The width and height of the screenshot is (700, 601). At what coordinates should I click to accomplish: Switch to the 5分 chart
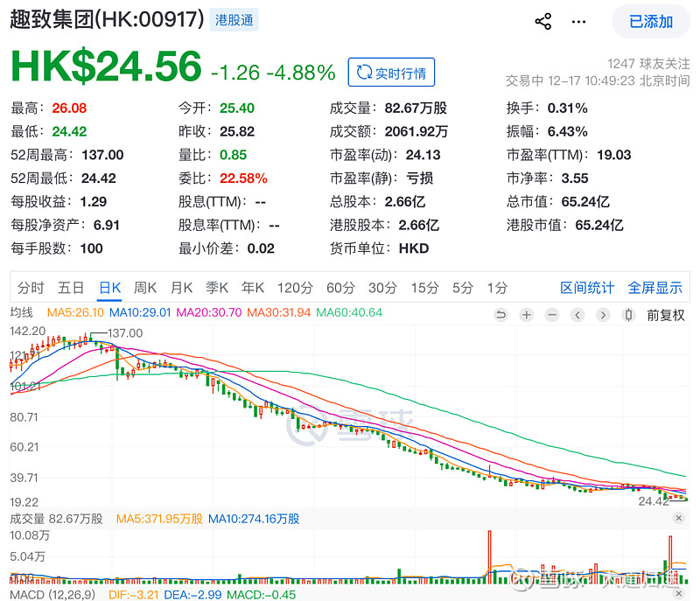(463, 288)
